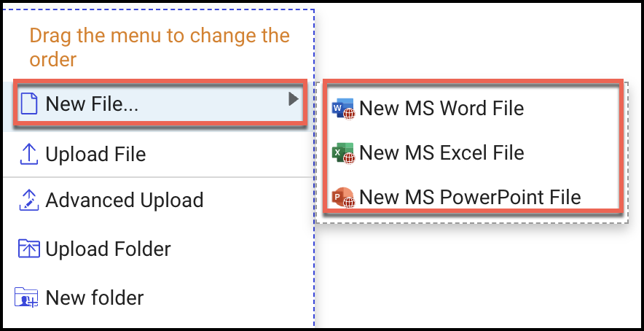Click the New folder icon with person
This screenshot has height=331, width=644.
coord(28,297)
